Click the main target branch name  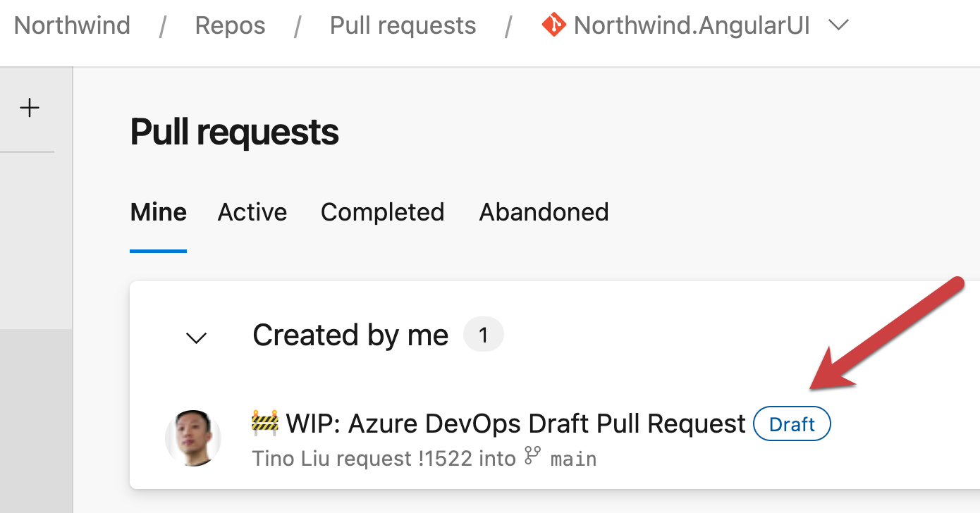click(x=573, y=459)
